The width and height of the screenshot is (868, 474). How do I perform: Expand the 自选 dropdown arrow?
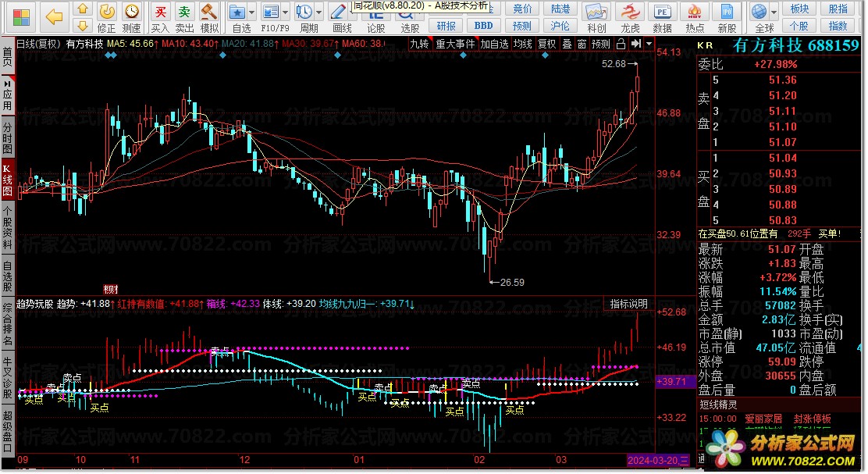[x=252, y=12]
